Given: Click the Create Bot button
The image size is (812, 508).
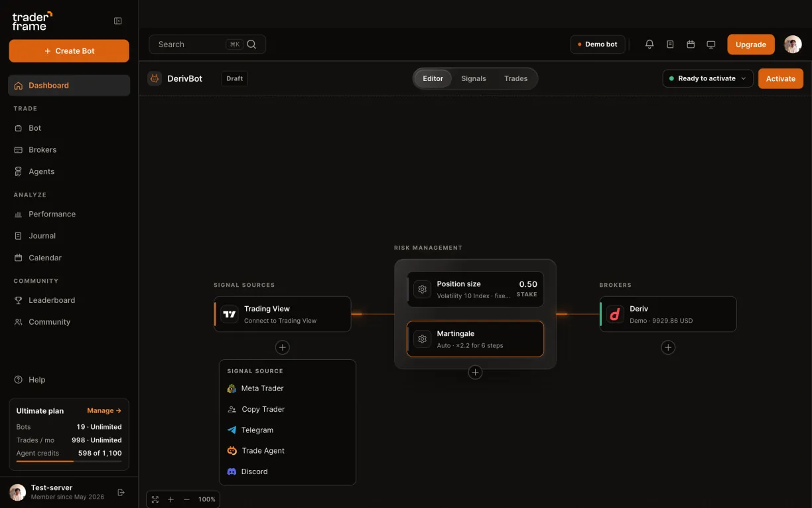Looking at the screenshot, I should point(69,51).
